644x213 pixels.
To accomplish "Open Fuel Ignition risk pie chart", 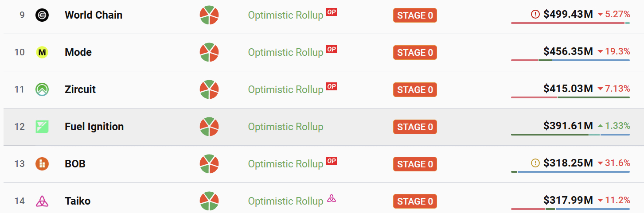I will coord(209,127).
